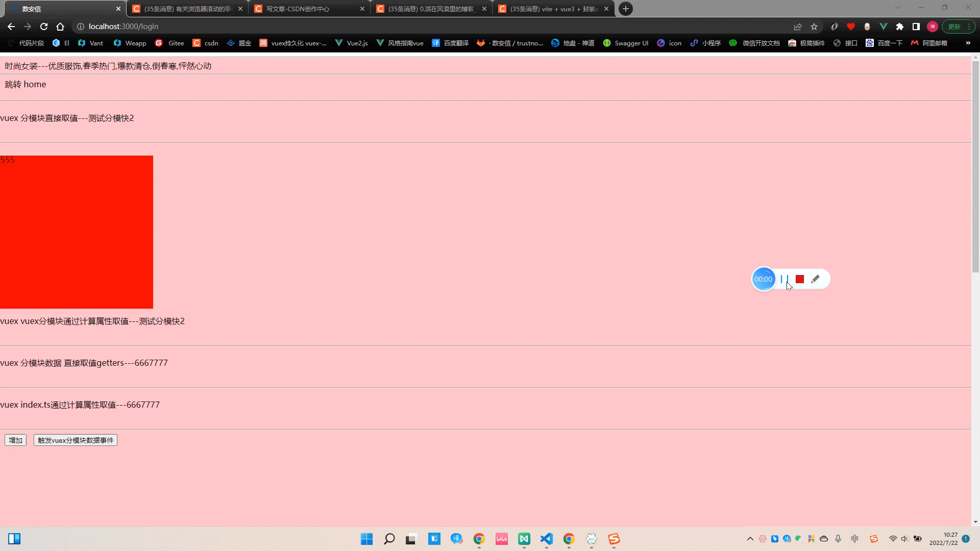Expand hidden icons in the system tray
980x551 pixels.
point(750,539)
